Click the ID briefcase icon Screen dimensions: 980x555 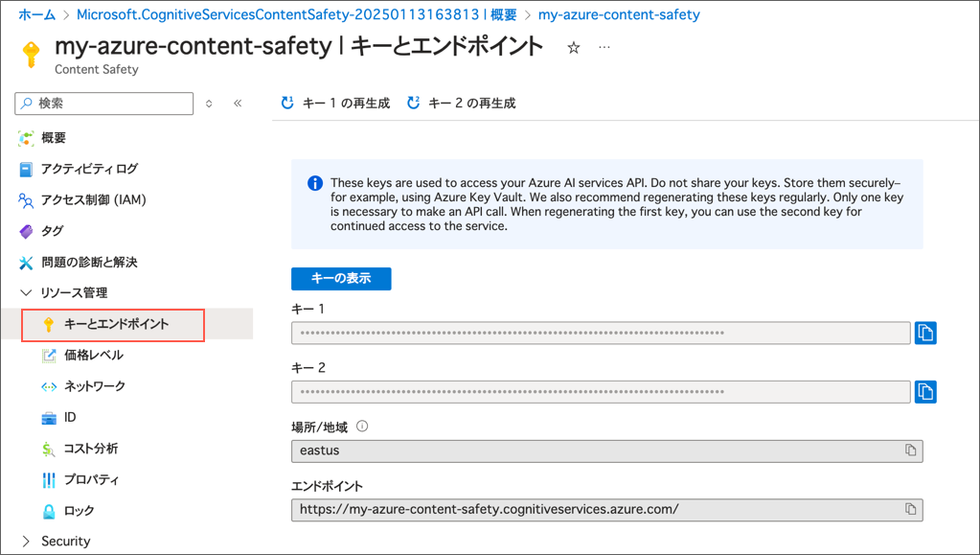tap(49, 418)
